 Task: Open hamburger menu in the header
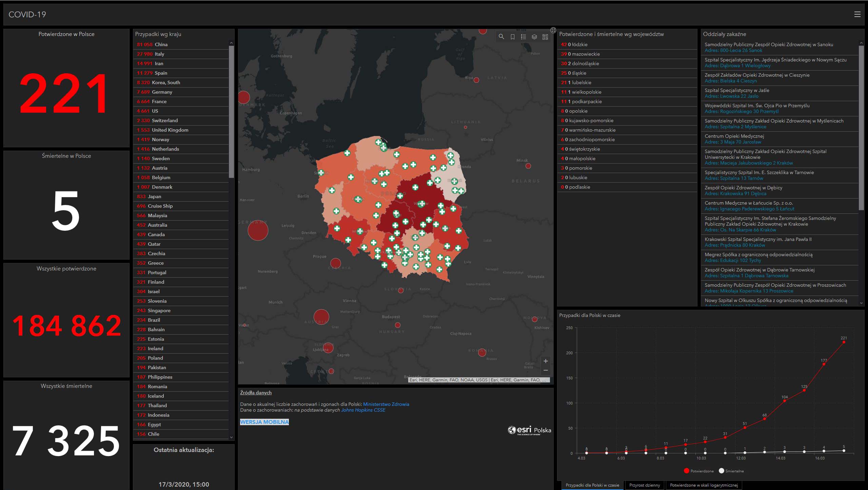tap(857, 14)
